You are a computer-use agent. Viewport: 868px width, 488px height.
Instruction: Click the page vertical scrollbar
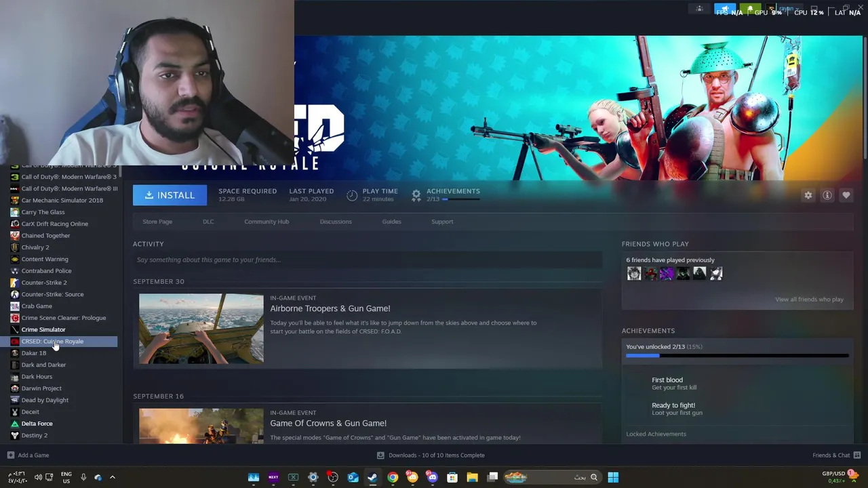pyautogui.click(x=865, y=98)
